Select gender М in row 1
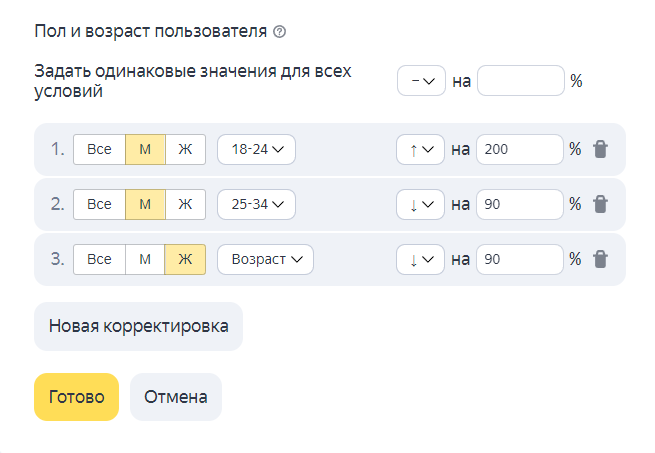This screenshot has width=655, height=453. pyautogui.click(x=145, y=149)
